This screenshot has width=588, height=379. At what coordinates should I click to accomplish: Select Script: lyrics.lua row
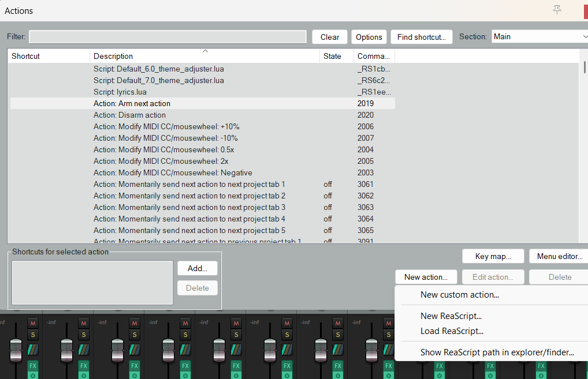[203, 92]
